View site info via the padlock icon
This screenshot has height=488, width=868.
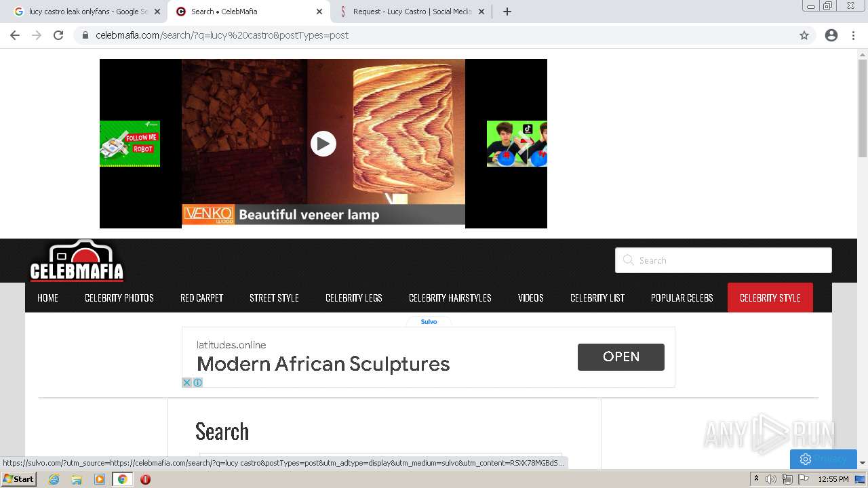coord(85,35)
